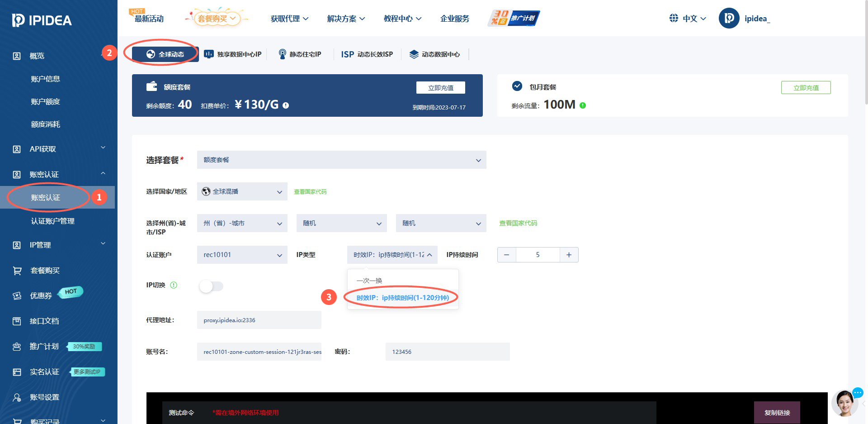This screenshot has width=868, height=424.
Task: Click the IPIDEA logo
Action: (x=42, y=20)
